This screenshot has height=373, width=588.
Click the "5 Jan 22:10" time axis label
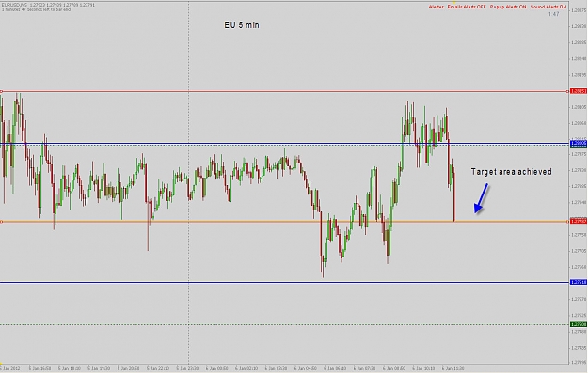[x=159, y=368]
